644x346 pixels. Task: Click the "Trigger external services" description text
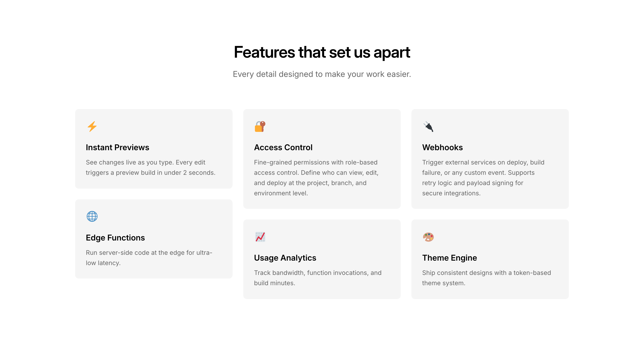tap(483, 178)
